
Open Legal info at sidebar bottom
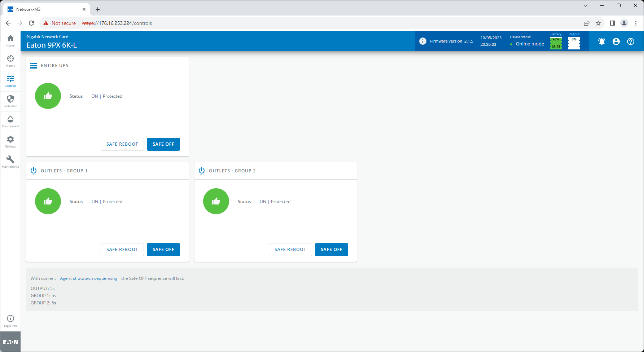coord(10,321)
